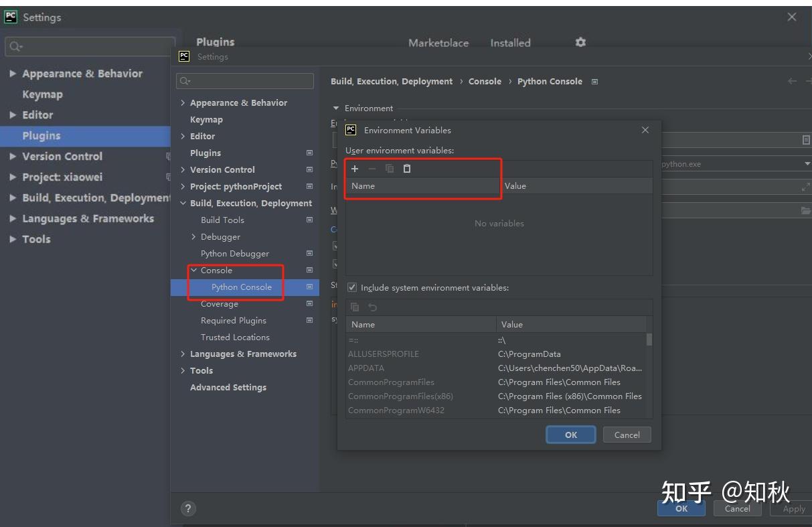Click the revert system variables icon

[373, 307]
